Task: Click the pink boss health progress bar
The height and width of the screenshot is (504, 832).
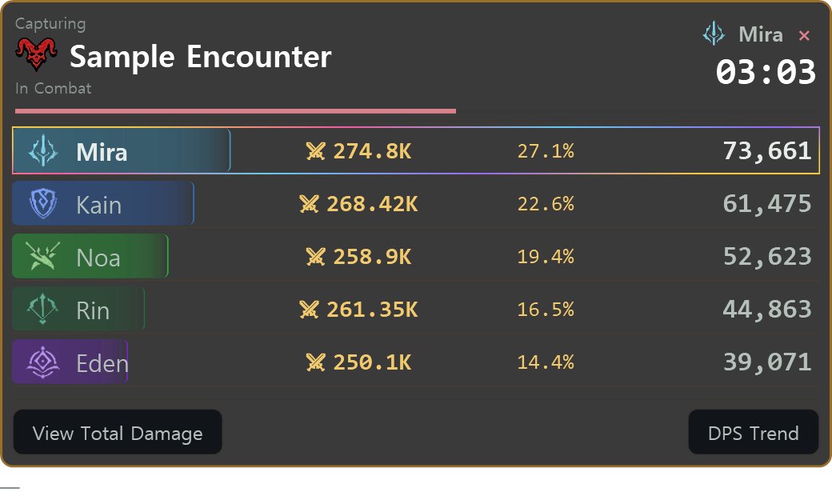Action: click(x=235, y=111)
